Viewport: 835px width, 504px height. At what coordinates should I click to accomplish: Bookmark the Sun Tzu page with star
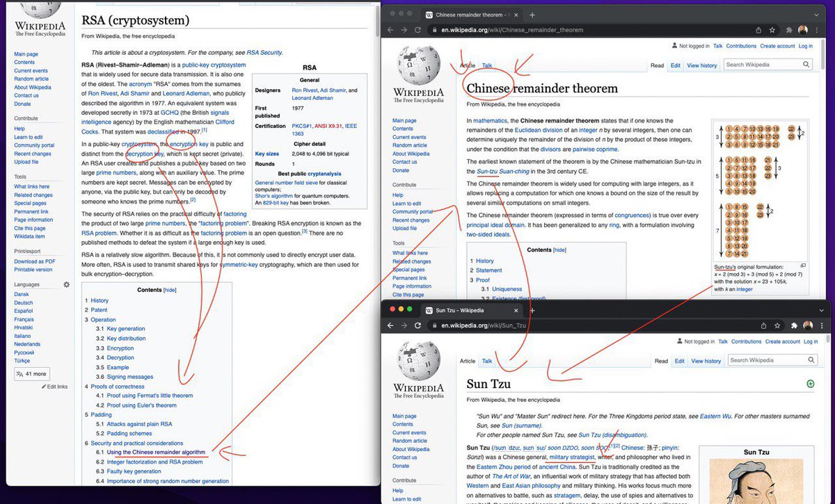778,325
